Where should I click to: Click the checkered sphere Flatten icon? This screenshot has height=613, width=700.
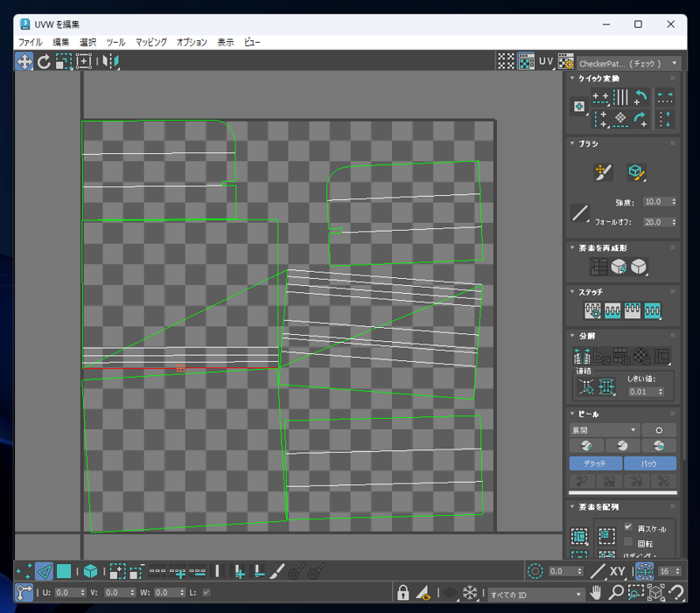tap(641, 356)
